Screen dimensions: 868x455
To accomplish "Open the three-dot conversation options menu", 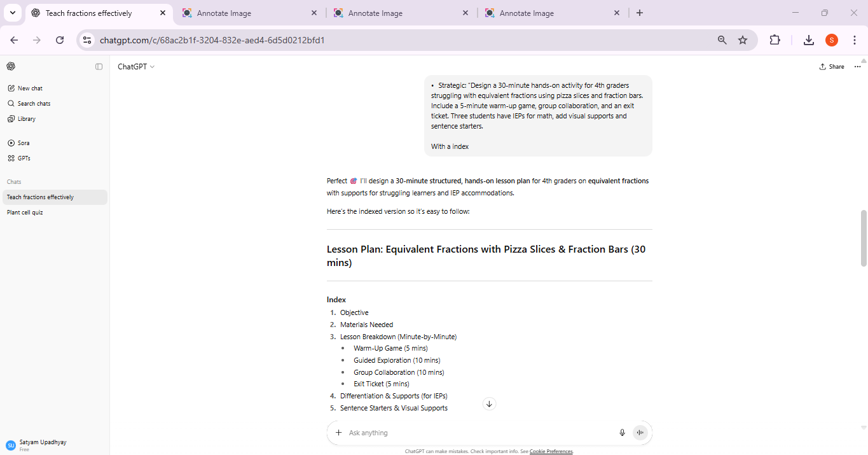I will click(x=857, y=67).
